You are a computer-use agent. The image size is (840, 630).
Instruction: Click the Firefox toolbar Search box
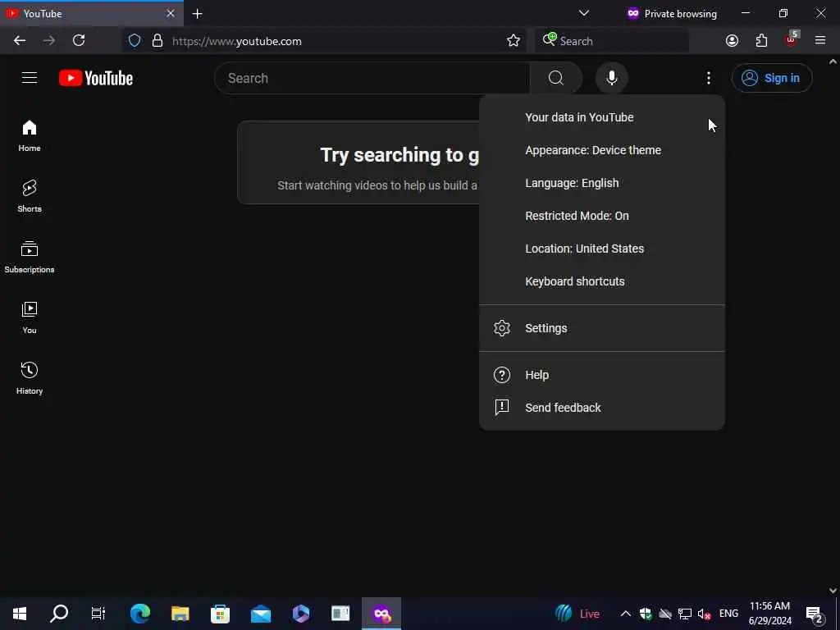(612, 41)
